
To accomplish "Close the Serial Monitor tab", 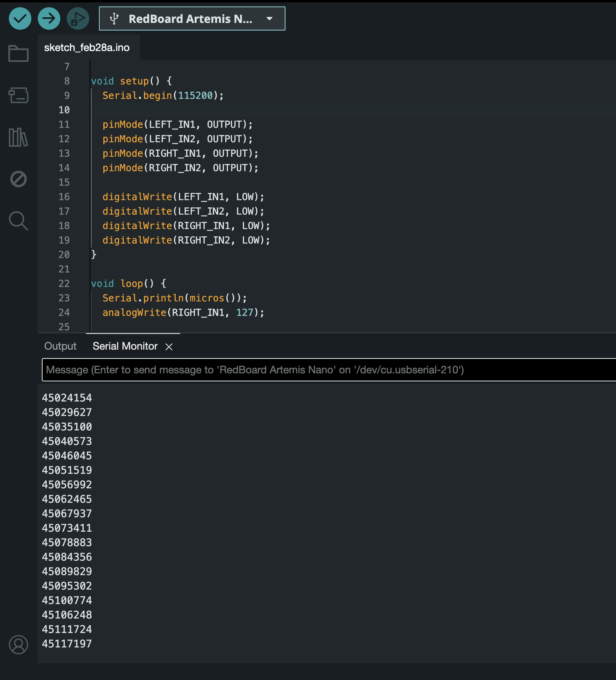I will [169, 346].
